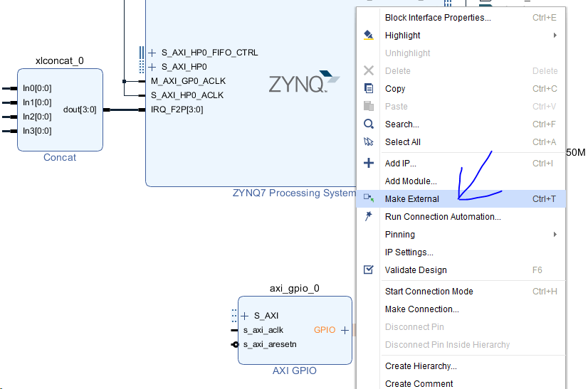Click Add Module in context menu
The height and width of the screenshot is (389, 588).
(x=411, y=181)
